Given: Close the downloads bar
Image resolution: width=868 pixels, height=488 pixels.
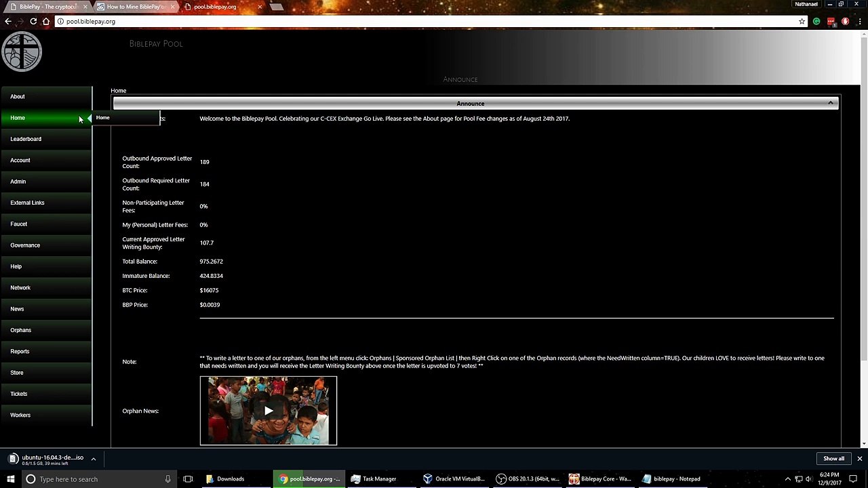Looking at the screenshot, I should (x=859, y=459).
